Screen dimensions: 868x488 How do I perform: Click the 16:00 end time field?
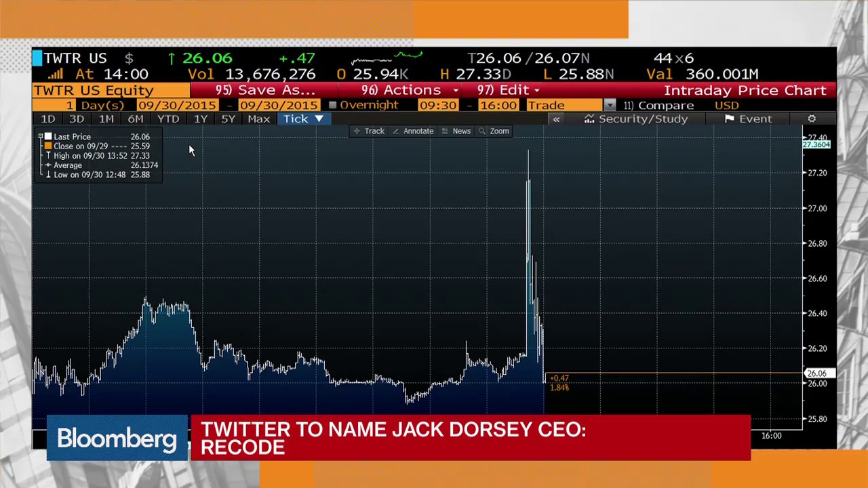(497, 105)
